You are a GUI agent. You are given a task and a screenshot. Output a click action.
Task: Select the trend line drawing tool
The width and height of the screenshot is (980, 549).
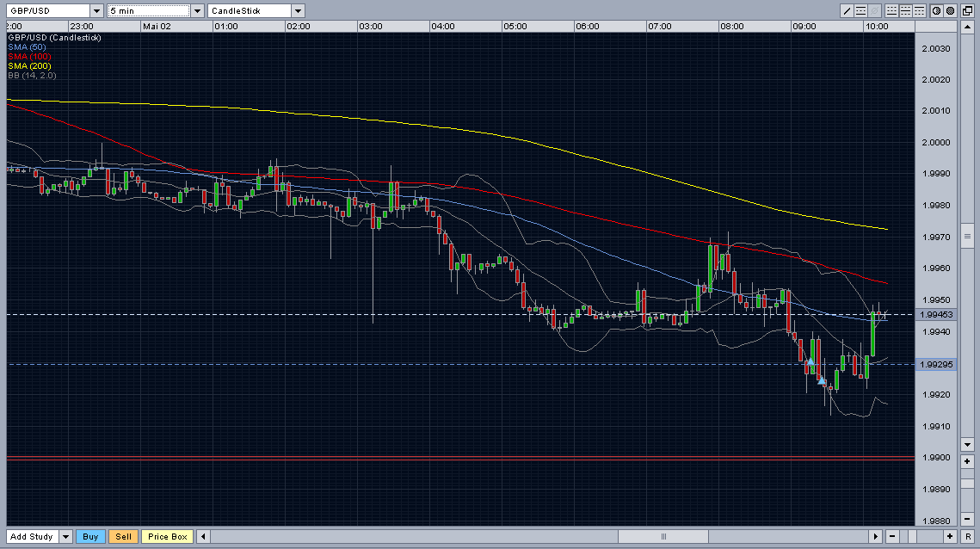click(847, 10)
